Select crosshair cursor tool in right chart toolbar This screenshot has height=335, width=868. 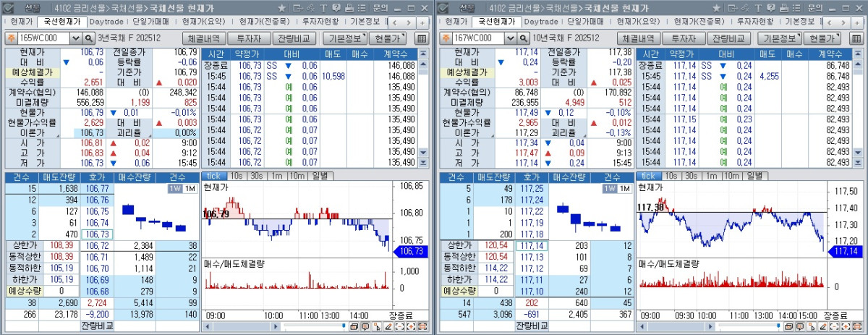(812, 327)
